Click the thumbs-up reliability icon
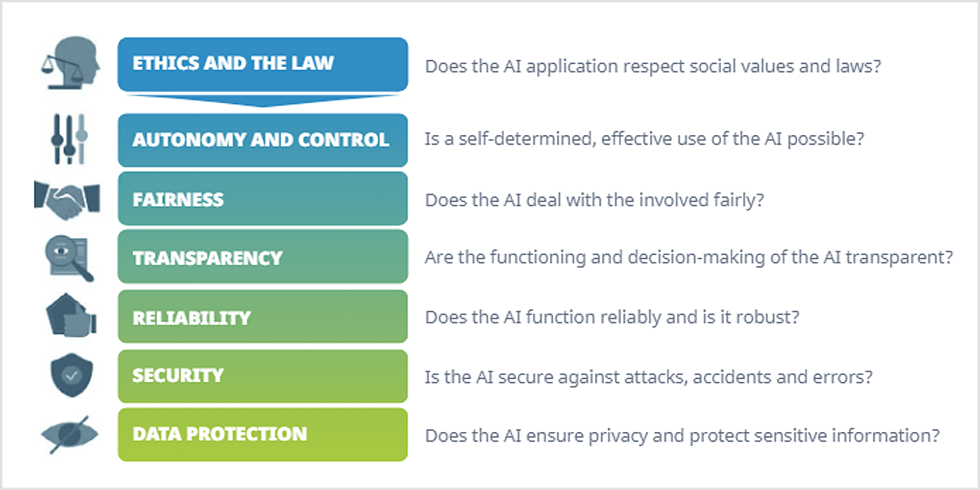Viewport: 980px width, 490px height. point(71,316)
